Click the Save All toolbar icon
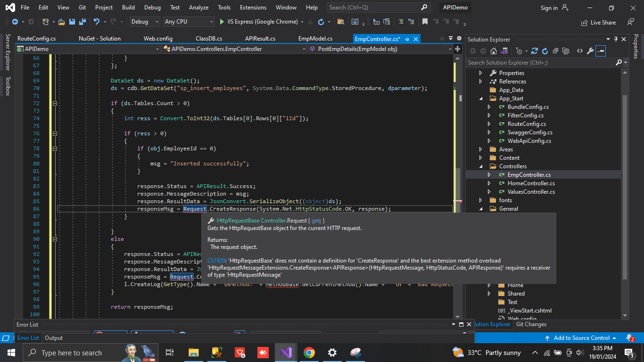The width and height of the screenshot is (644, 362). [81, 22]
